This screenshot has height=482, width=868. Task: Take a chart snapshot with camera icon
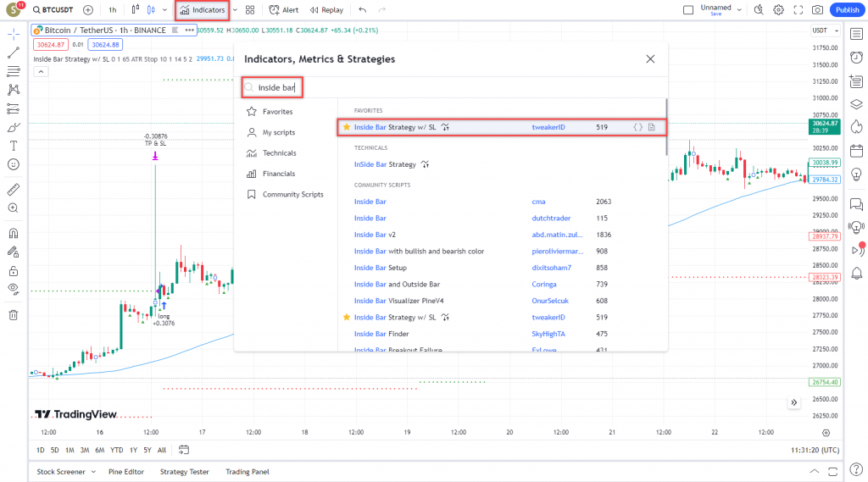pos(817,10)
